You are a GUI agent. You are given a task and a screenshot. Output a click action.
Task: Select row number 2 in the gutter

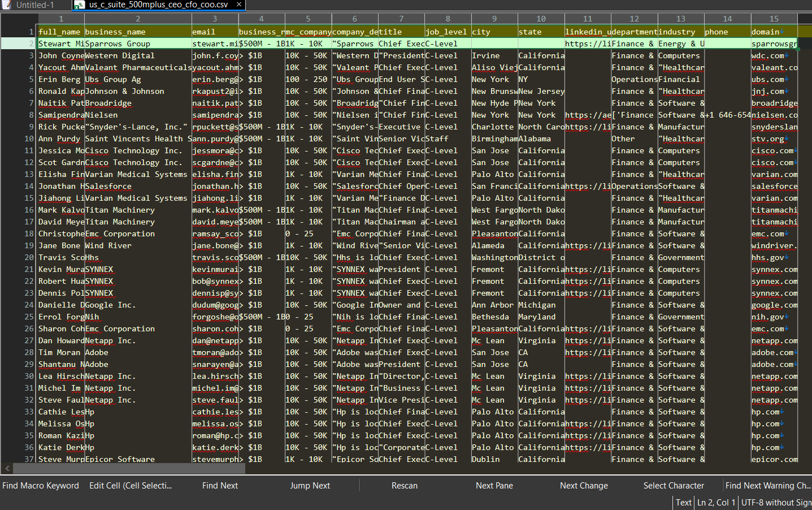31,44
